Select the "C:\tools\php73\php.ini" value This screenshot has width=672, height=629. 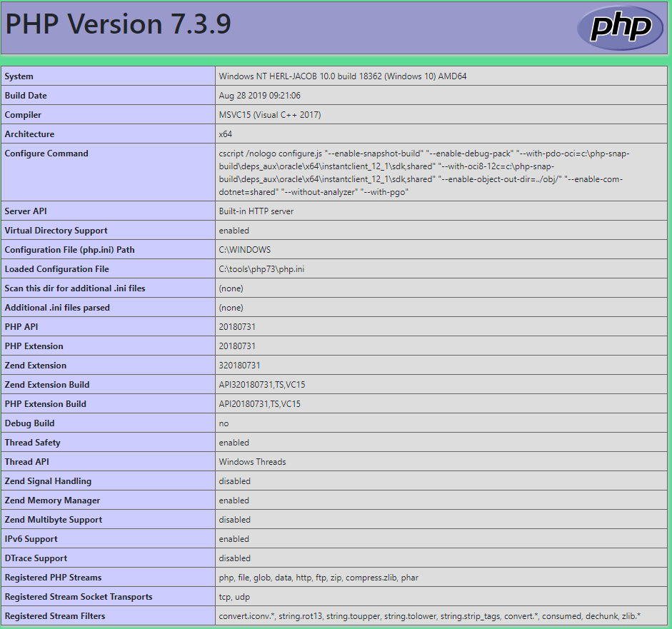(x=262, y=269)
